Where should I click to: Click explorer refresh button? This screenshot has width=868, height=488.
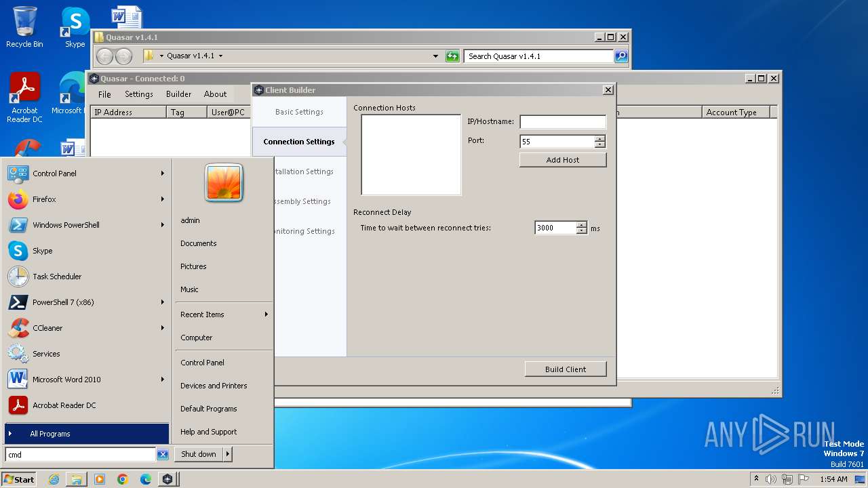[452, 56]
